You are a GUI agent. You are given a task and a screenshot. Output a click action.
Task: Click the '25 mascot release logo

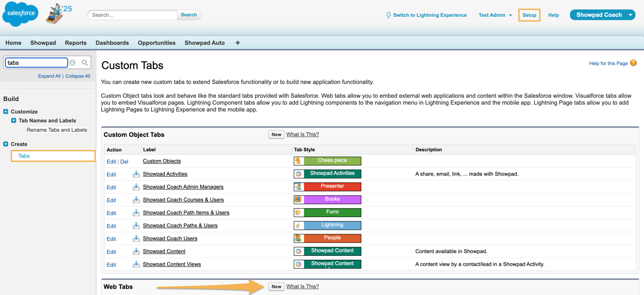(x=59, y=14)
